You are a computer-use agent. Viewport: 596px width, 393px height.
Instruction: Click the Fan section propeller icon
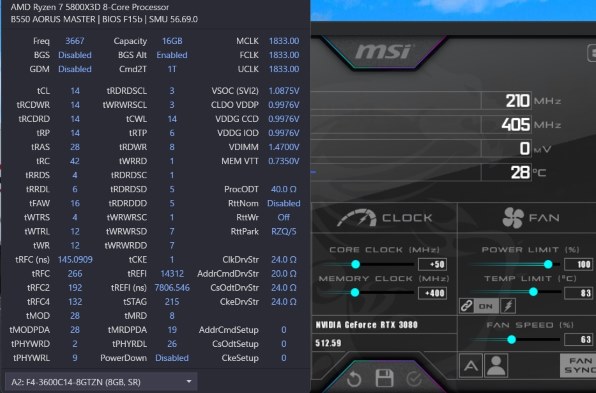coord(513,218)
